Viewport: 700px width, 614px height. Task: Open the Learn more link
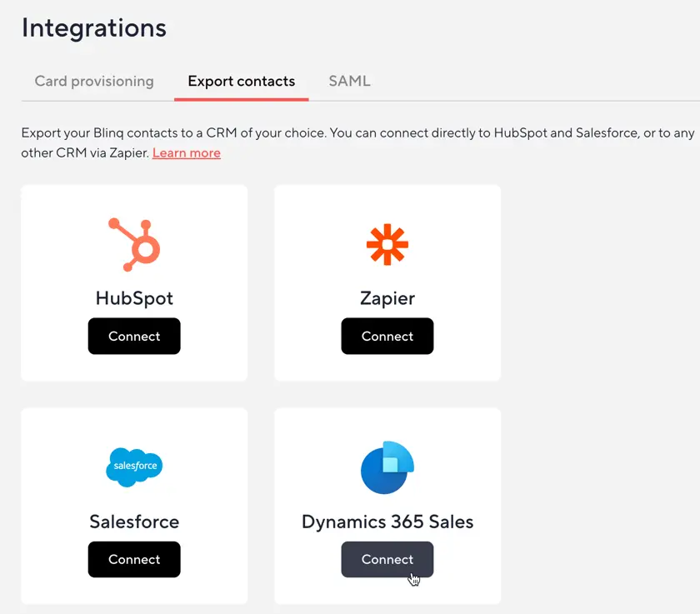pyautogui.click(x=186, y=152)
